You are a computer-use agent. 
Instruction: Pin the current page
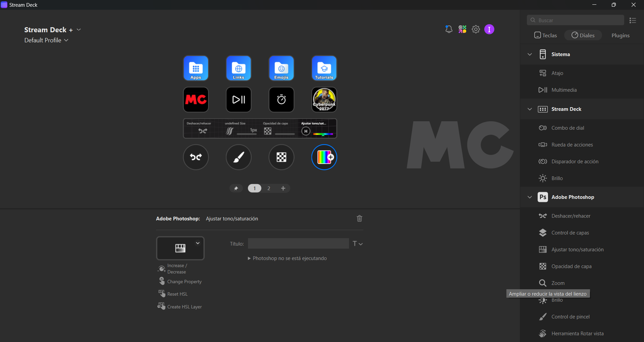[x=236, y=188]
